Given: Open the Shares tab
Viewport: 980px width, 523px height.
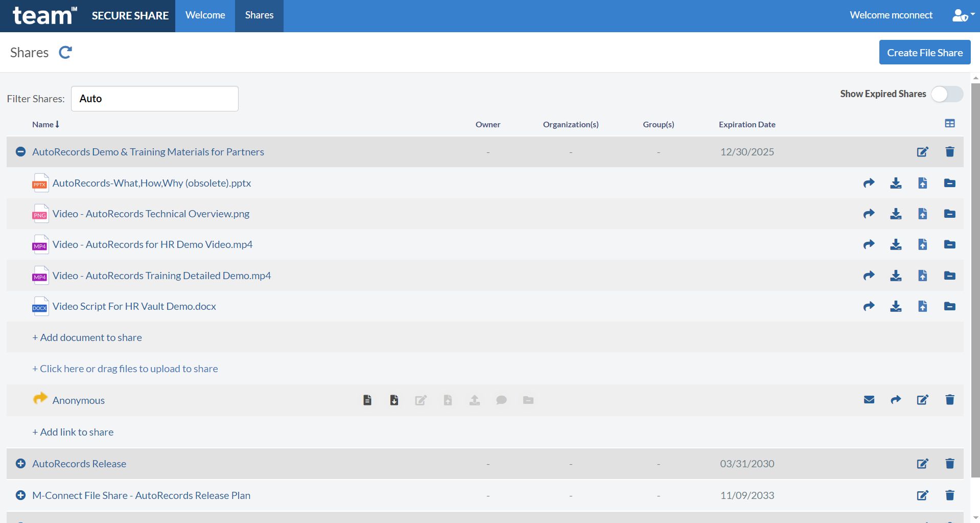Looking at the screenshot, I should click(x=259, y=16).
